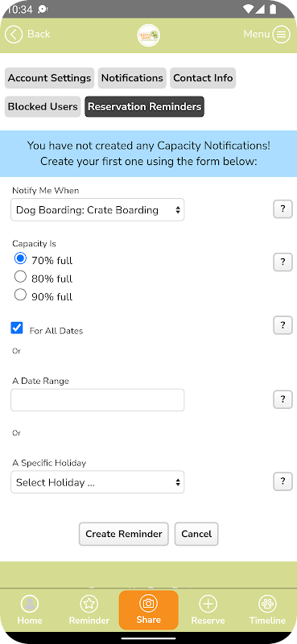Open the hamburger Menu icon
297x644 pixels.
click(x=282, y=35)
